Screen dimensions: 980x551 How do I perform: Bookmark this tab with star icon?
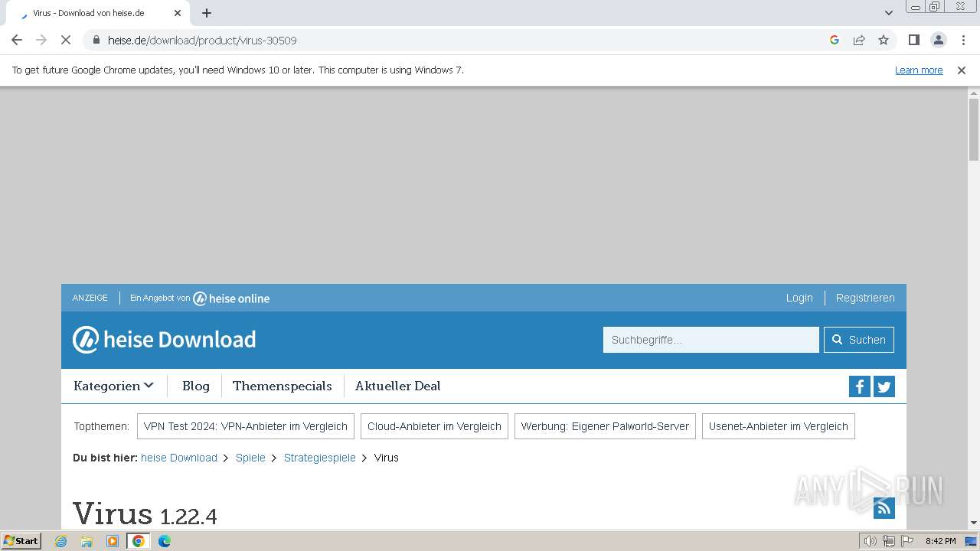pyautogui.click(x=884, y=40)
